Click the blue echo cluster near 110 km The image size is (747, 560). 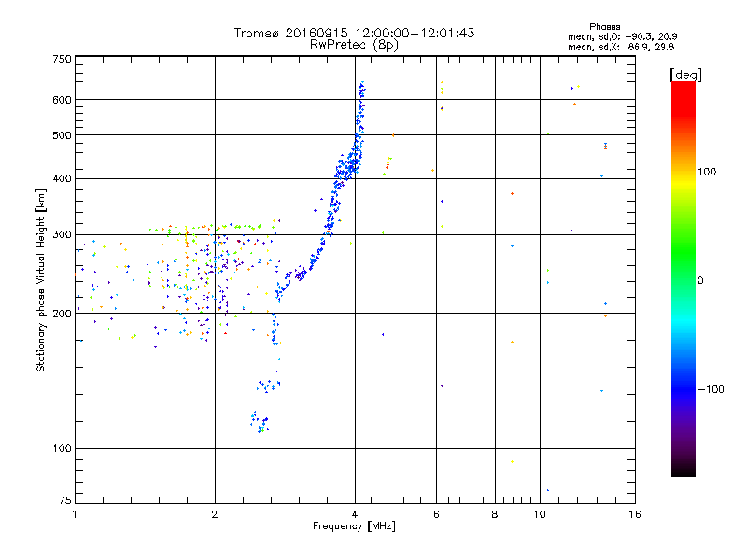[x=260, y=422]
